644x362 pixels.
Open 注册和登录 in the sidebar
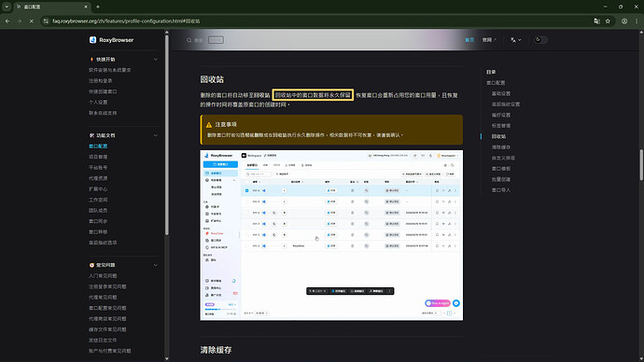[101, 81]
